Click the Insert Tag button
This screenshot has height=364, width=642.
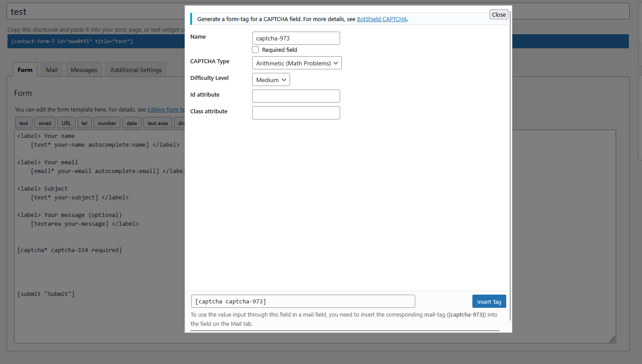tap(489, 301)
